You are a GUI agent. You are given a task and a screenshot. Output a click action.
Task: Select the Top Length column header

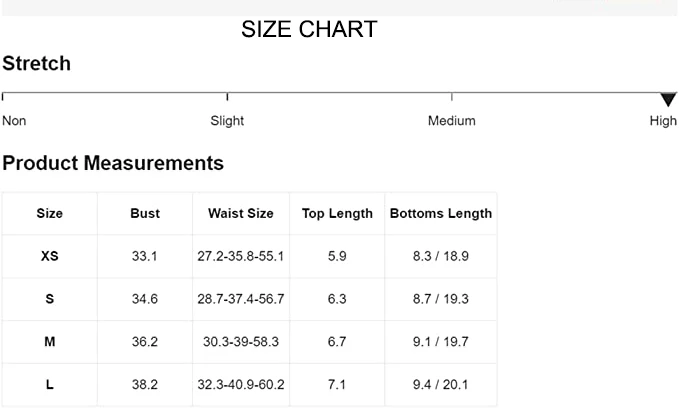(337, 213)
